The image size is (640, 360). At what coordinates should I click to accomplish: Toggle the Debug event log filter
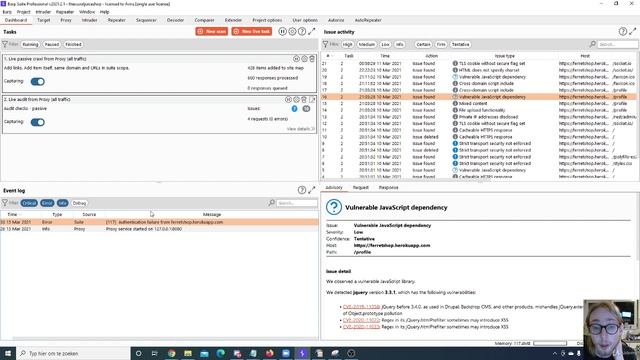click(x=80, y=203)
